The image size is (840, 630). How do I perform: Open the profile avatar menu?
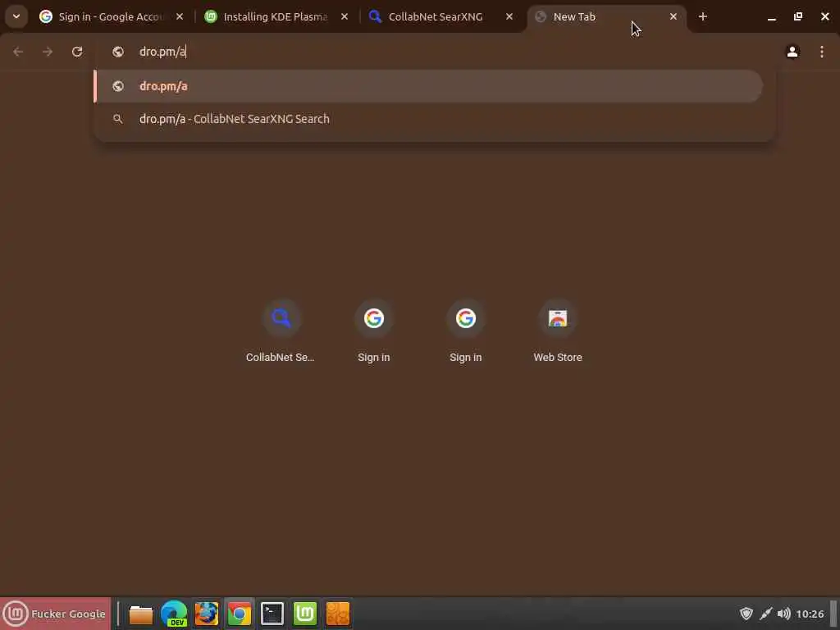coord(792,52)
